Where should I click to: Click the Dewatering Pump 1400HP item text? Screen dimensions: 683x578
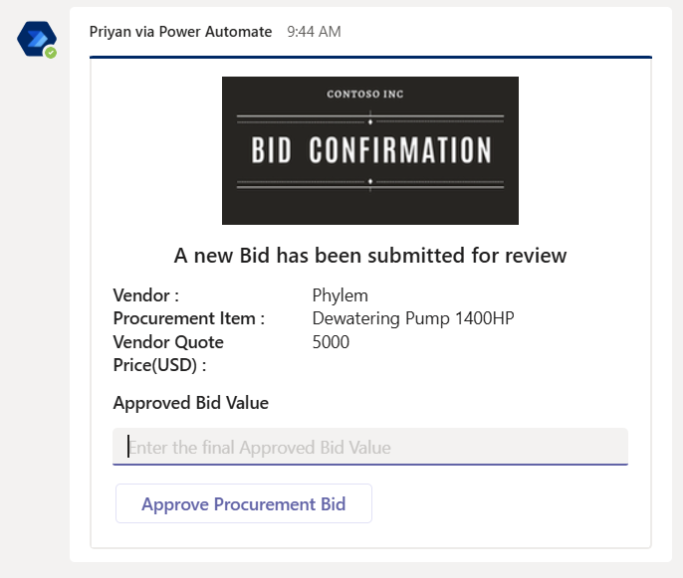tap(413, 318)
